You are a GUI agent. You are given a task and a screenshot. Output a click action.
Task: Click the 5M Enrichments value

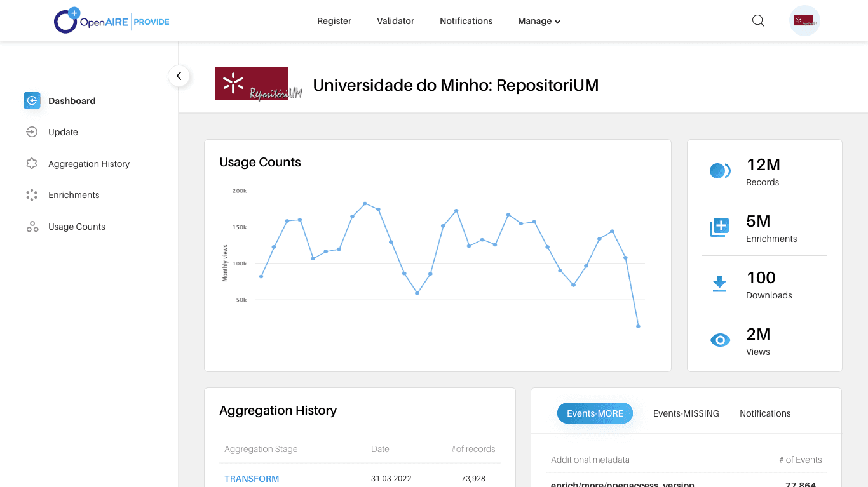click(x=758, y=222)
